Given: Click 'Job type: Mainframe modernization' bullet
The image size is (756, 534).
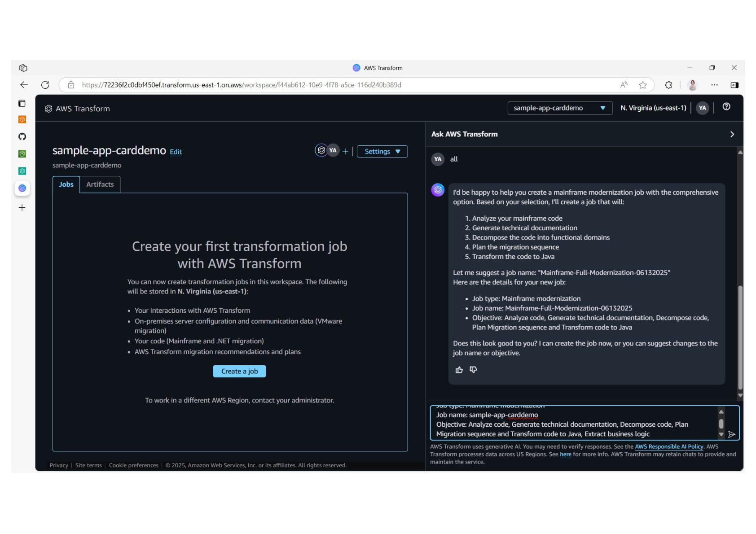Looking at the screenshot, I should pyautogui.click(x=526, y=298).
